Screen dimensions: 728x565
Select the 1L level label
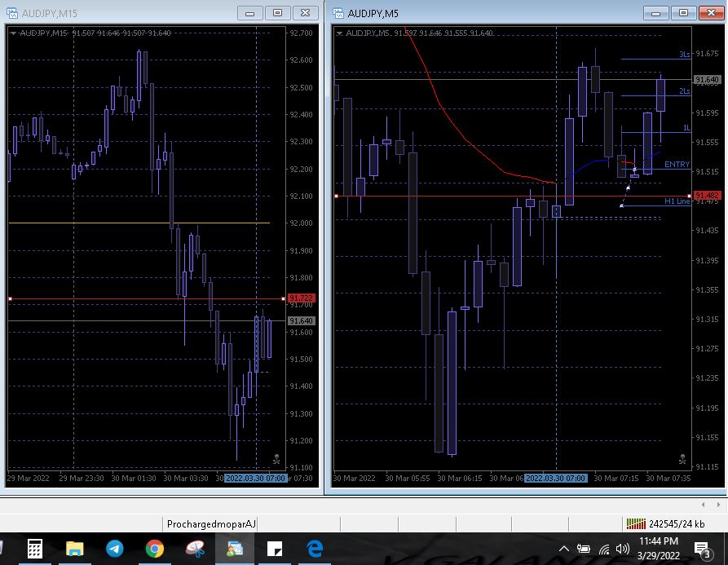pyautogui.click(x=686, y=128)
